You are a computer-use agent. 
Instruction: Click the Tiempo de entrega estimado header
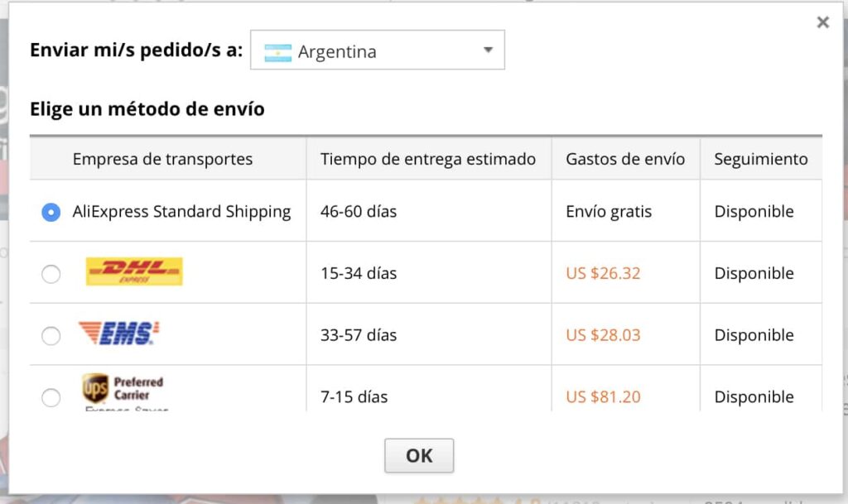[428, 159]
